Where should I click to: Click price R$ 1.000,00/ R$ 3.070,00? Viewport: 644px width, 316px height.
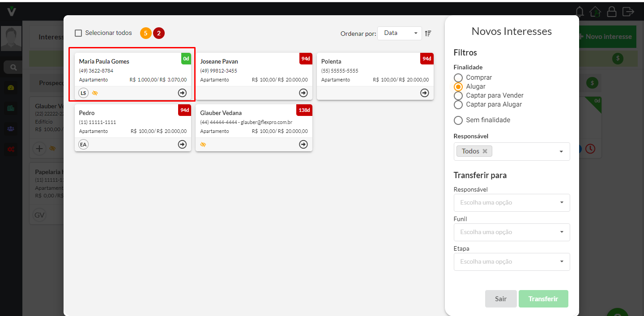158,80
